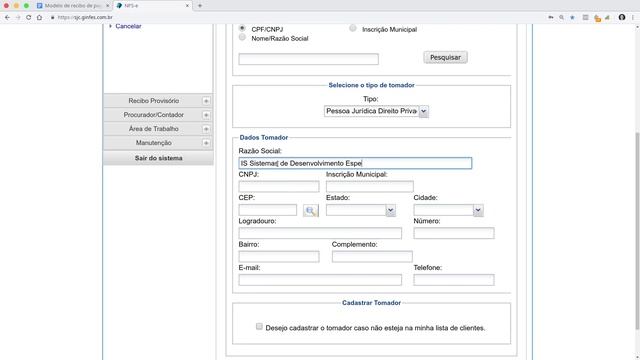The width and height of the screenshot is (640, 360).
Task: Expand Área de Trabalho with plus icon
Action: click(x=206, y=129)
